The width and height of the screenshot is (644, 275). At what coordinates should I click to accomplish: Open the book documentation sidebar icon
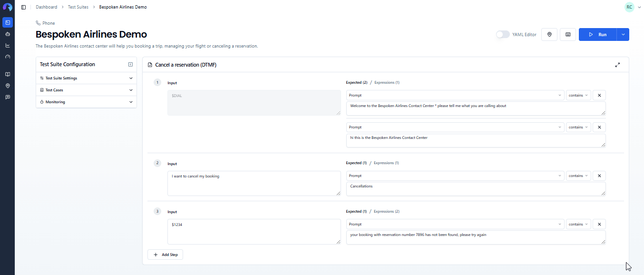(8, 74)
